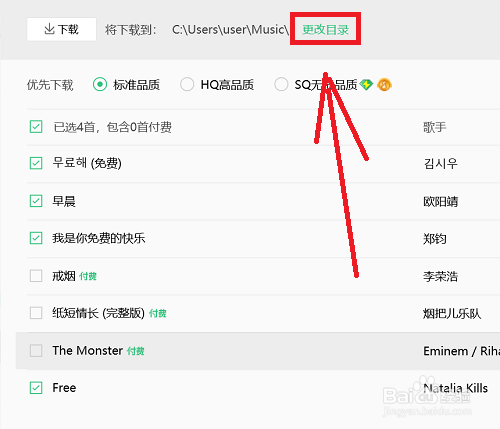
Task: Click the 付费 tag beside 纸短情长
Action: point(158,314)
